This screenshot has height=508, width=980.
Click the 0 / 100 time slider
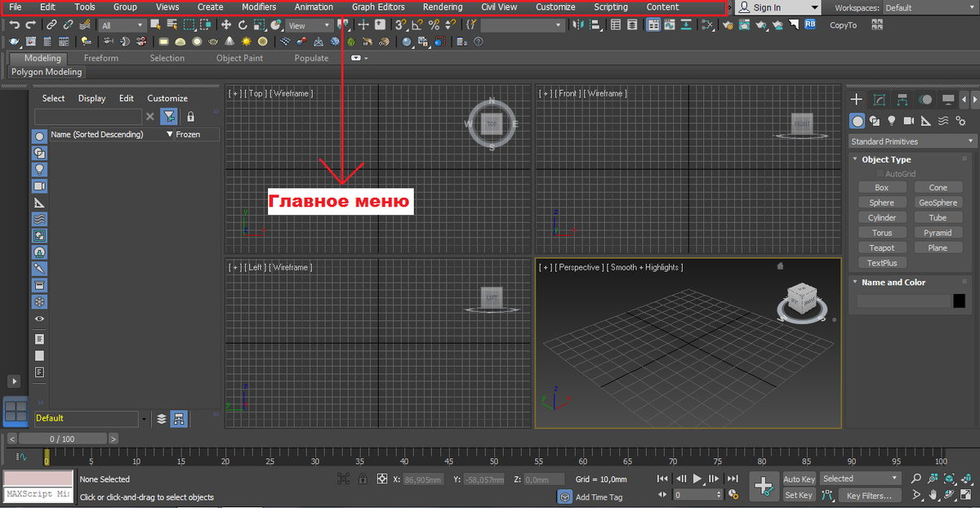[63, 439]
